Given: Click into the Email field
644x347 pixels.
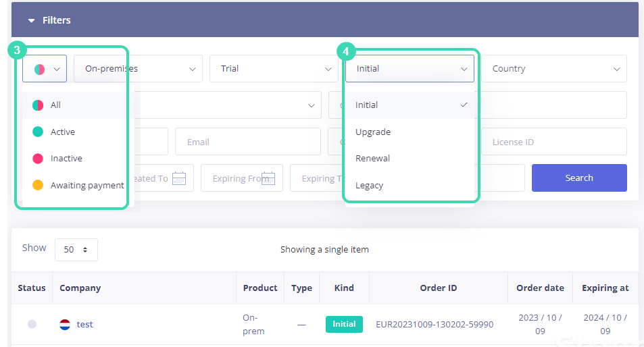Looking at the screenshot, I should [x=247, y=142].
